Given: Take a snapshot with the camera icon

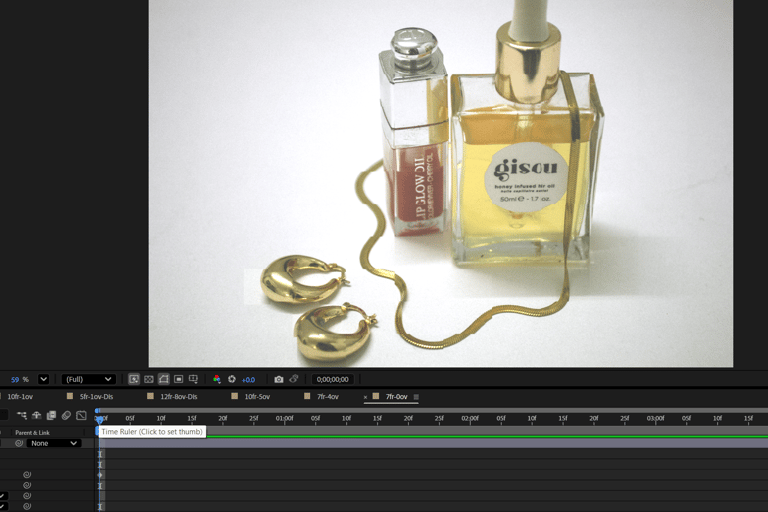Looking at the screenshot, I should point(279,379).
